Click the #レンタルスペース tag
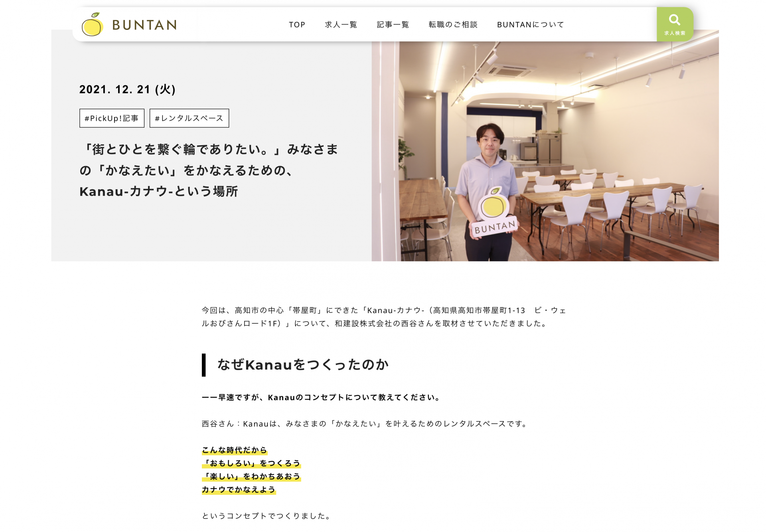 coord(189,118)
